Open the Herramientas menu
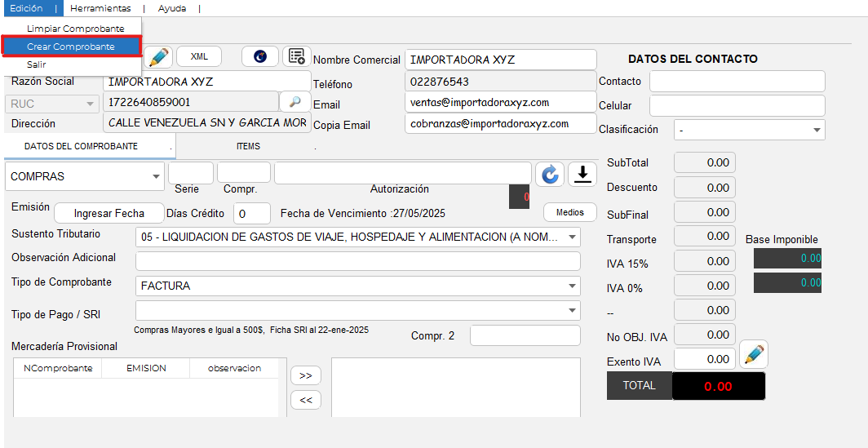The image size is (868, 448). click(x=100, y=8)
